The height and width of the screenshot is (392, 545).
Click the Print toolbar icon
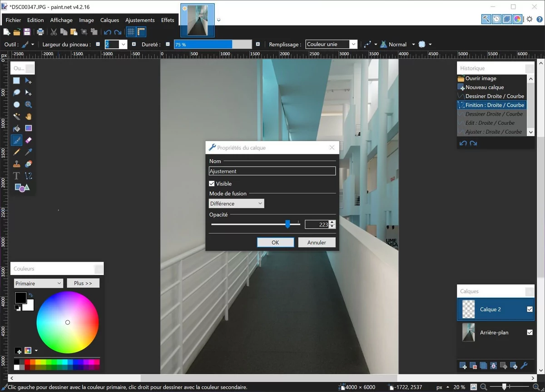click(x=40, y=32)
